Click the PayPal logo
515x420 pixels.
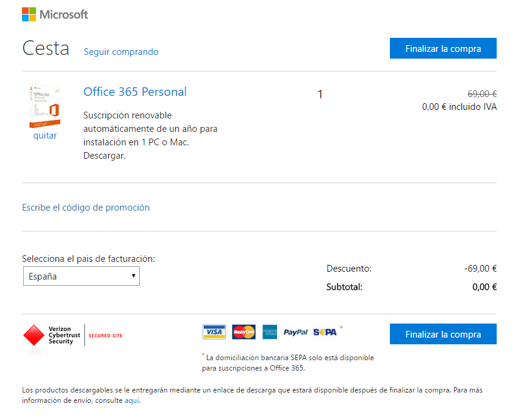[296, 332]
